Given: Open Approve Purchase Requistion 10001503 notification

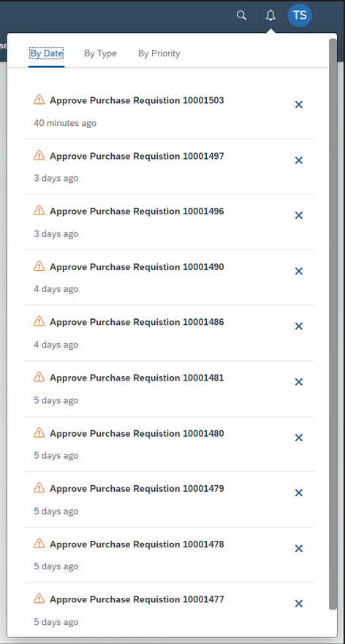Looking at the screenshot, I should [169, 111].
